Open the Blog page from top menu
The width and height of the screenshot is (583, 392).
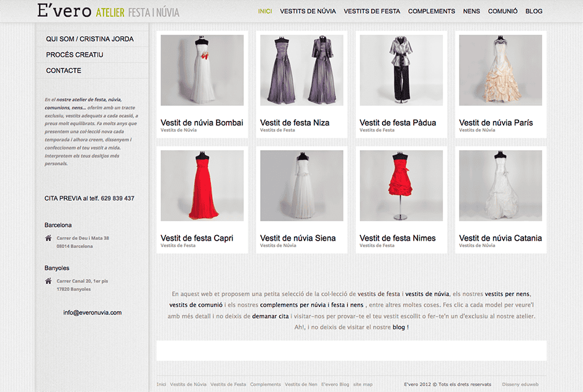click(x=533, y=11)
